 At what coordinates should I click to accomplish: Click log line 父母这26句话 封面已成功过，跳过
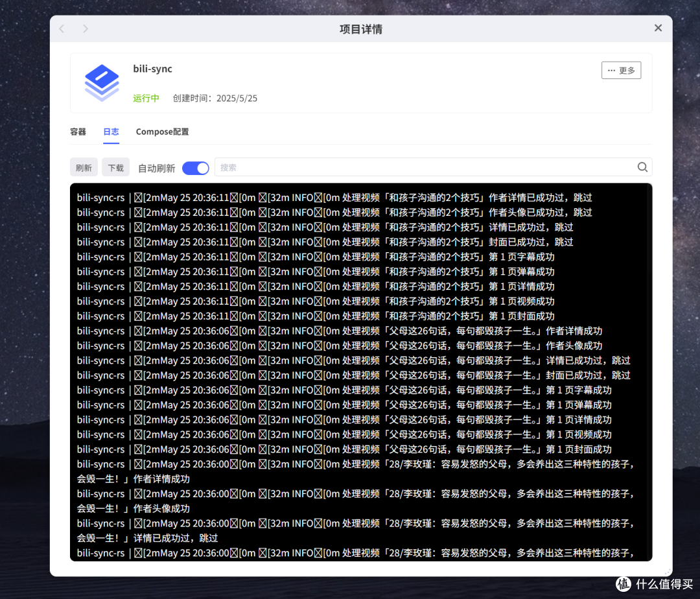(354, 375)
